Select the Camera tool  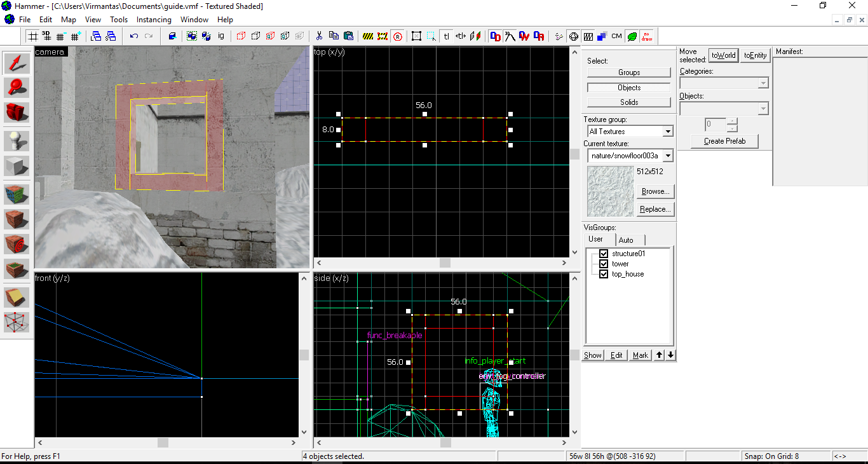pyautogui.click(x=17, y=113)
